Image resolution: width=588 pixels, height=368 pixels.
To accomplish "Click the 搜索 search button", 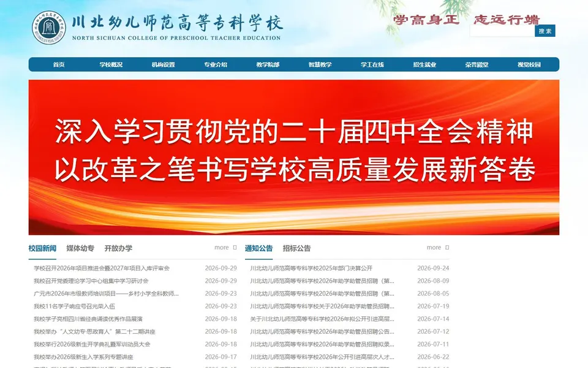I will point(545,31).
